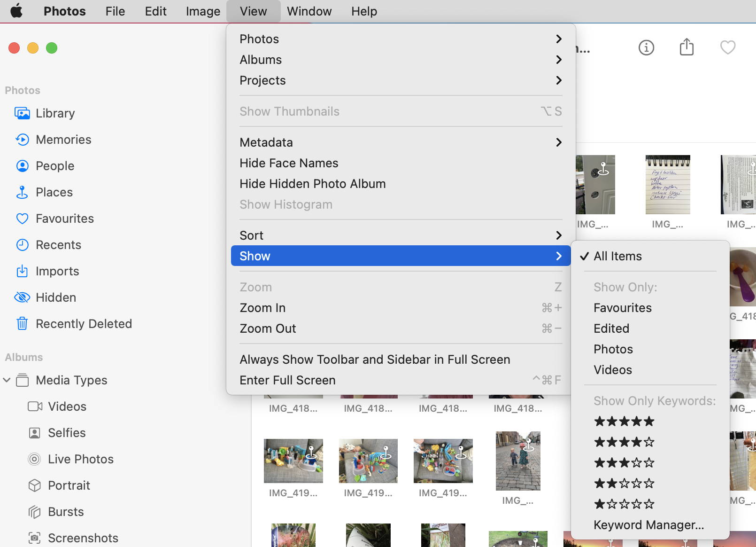Show only Edited items
This screenshot has width=756, height=547.
(650, 328)
